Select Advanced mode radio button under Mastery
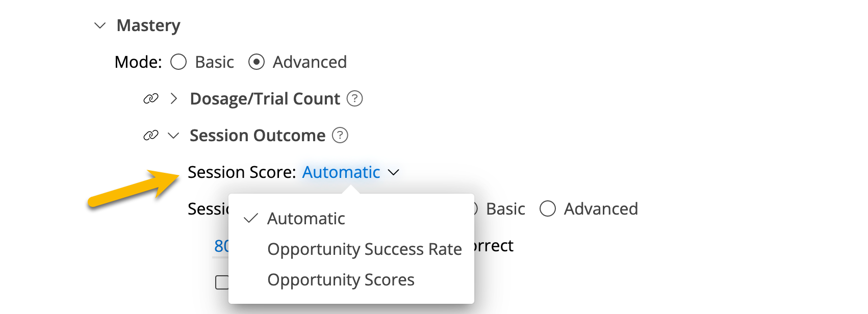 click(x=257, y=62)
